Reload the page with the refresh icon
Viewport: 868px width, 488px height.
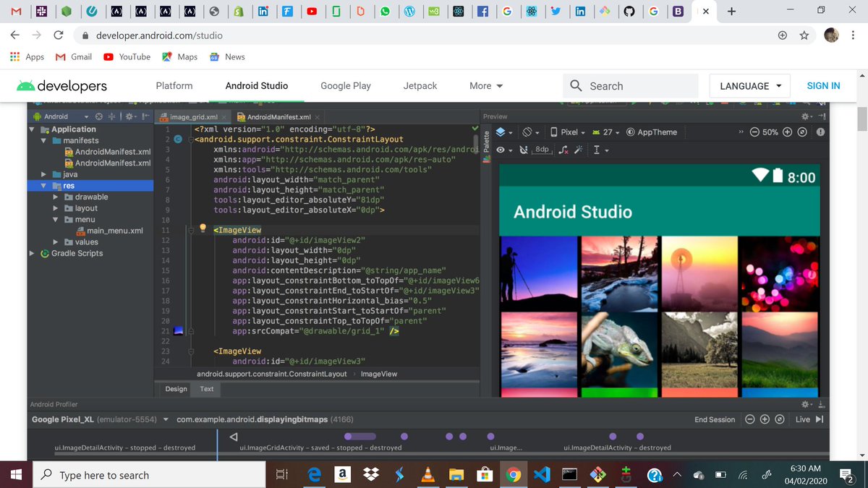pyautogui.click(x=59, y=35)
